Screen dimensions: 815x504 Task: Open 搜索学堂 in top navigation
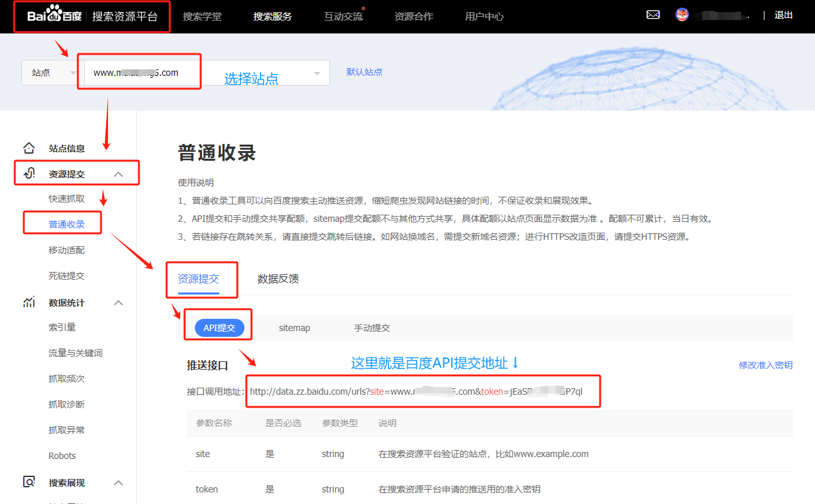pyautogui.click(x=202, y=17)
